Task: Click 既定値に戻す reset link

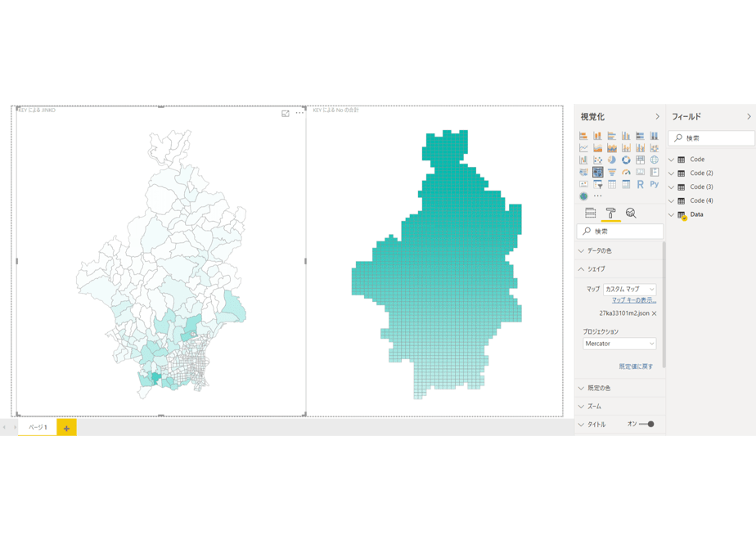Action: tap(636, 367)
